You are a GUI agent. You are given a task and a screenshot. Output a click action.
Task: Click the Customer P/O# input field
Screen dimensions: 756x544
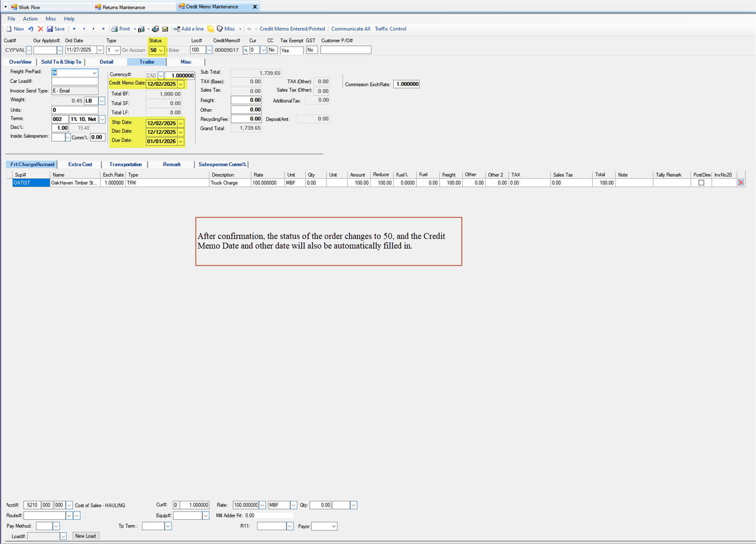[x=346, y=50]
